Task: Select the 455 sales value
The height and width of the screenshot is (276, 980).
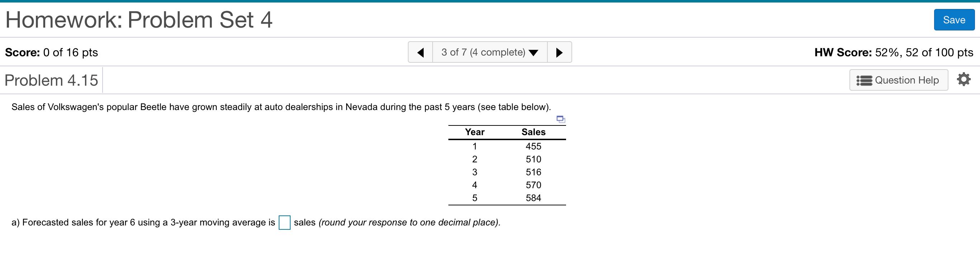Action: (x=533, y=146)
